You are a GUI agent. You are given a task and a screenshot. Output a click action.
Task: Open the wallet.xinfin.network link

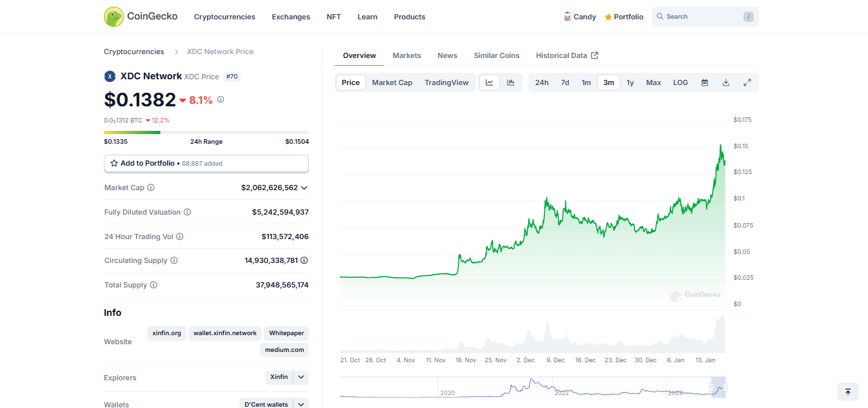(x=225, y=333)
